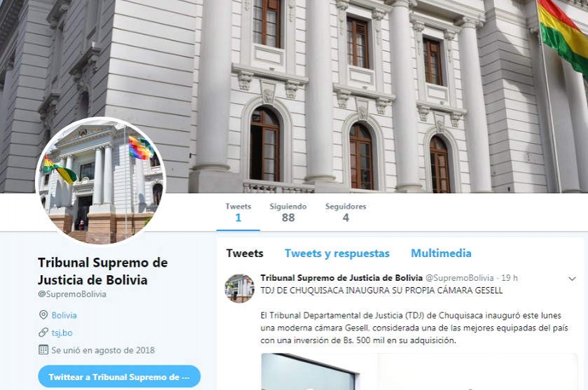Open the circular profile picture of the Tribunal
Screen dimensions: 588x390
(101, 181)
